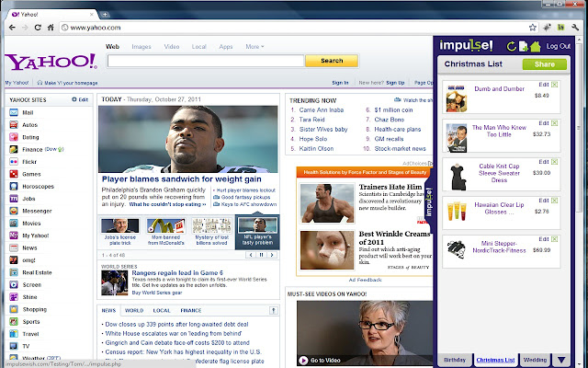Image resolution: width=588 pixels, height=368 pixels.
Task: Click the Ad Feedback link
Action: click(365, 280)
